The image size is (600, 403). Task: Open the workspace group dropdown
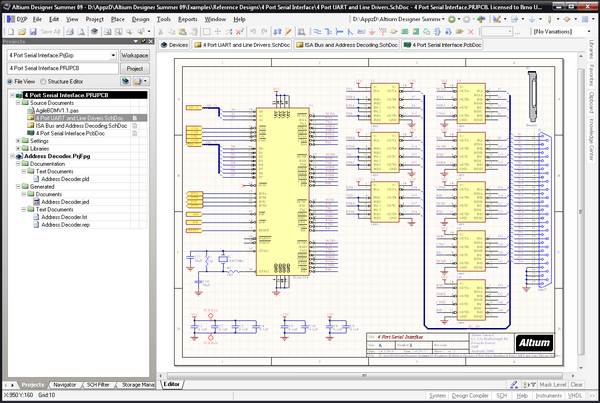tap(113, 55)
